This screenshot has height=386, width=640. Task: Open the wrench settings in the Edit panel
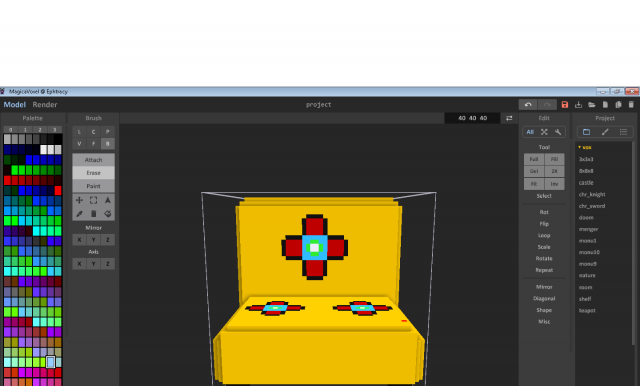click(558, 132)
